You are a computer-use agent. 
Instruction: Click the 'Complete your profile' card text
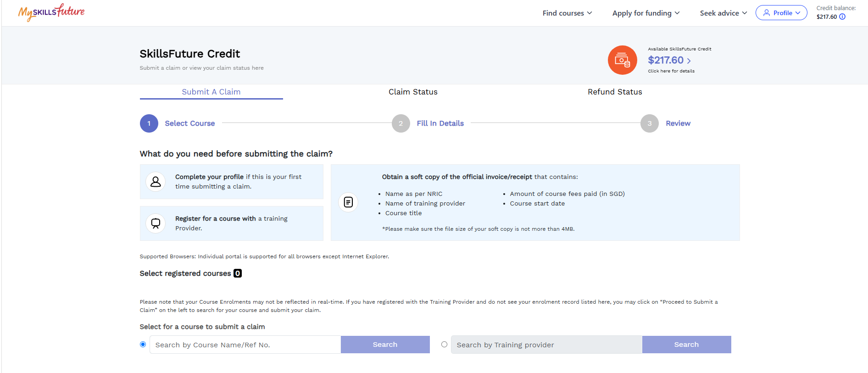[x=238, y=182]
